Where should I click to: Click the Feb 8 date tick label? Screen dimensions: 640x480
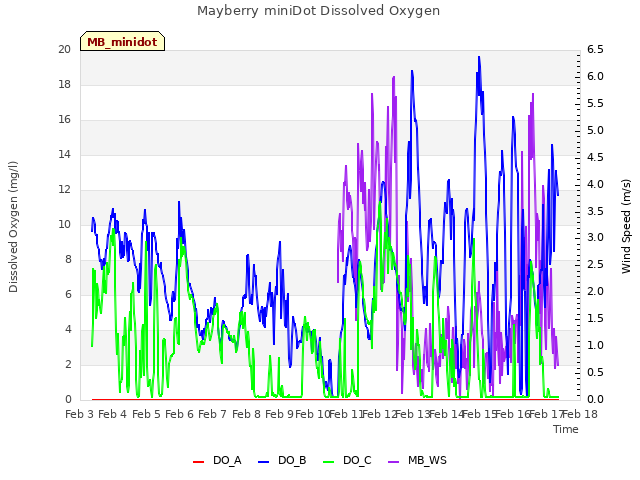pyautogui.click(x=246, y=414)
